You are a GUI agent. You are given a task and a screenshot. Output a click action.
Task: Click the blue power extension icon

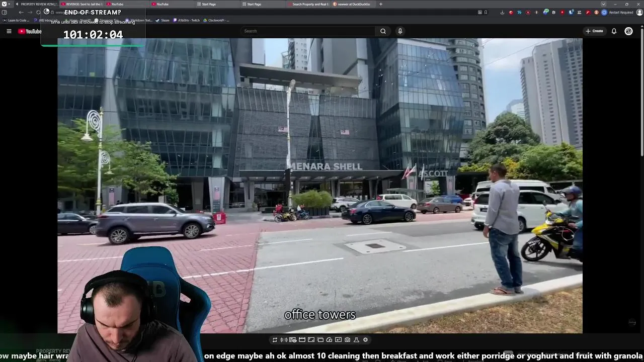coord(604,12)
